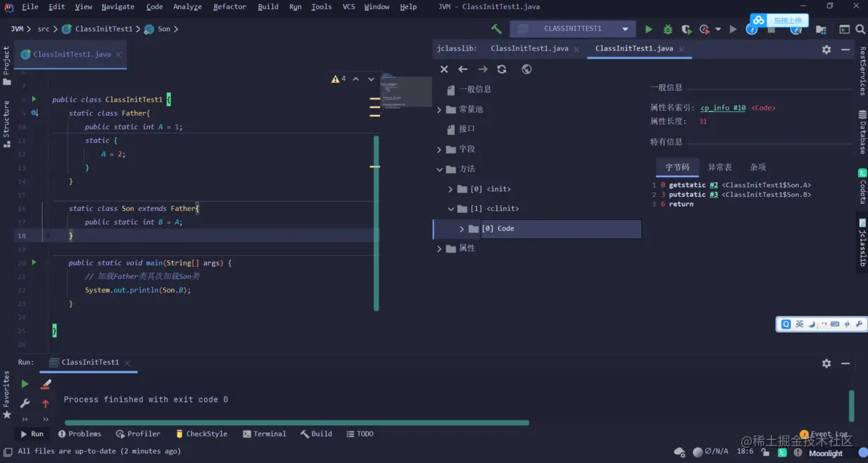Follow bytecode link #2 for Son.A
The height and width of the screenshot is (463, 868).
(x=713, y=185)
